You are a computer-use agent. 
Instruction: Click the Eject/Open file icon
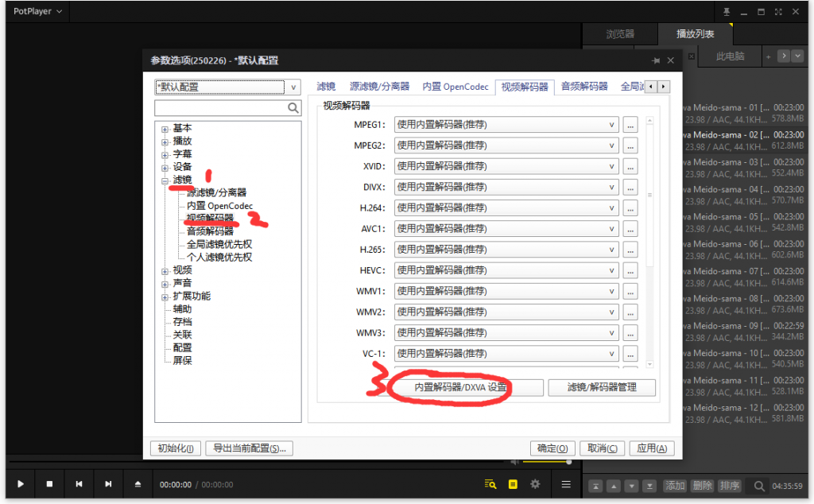pos(138,484)
